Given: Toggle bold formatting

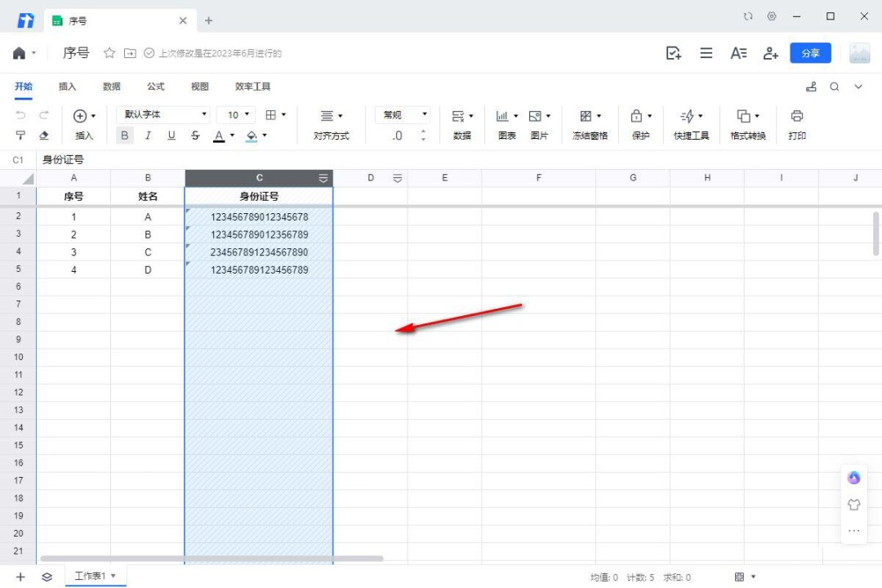Looking at the screenshot, I should coord(125,136).
